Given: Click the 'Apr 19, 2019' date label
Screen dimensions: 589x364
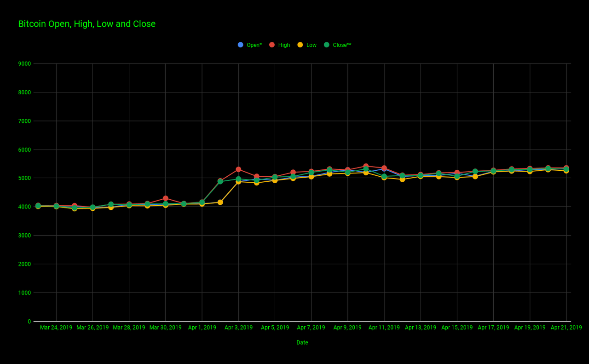Looking at the screenshot, I should click(x=530, y=328).
